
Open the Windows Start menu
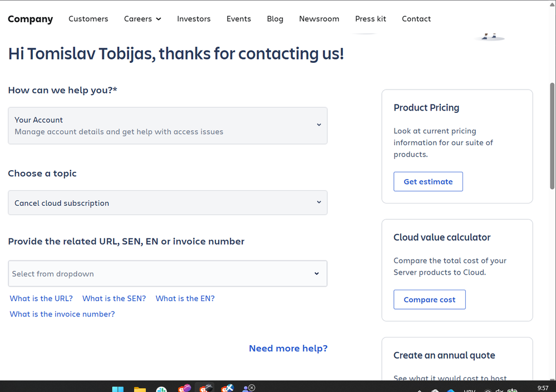click(x=118, y=389)
